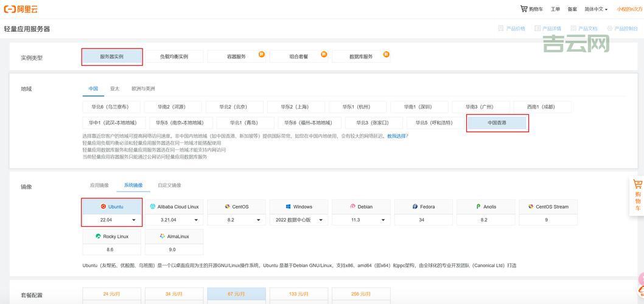Screen dimensions: 644x304
Task: Click the 产品价格 icon
Action: tap(500, 29)
